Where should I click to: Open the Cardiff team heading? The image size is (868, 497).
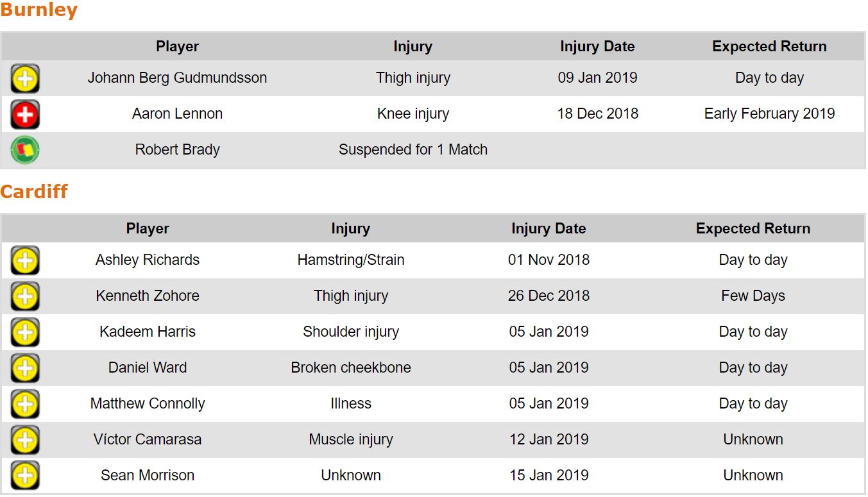point(34,192)
